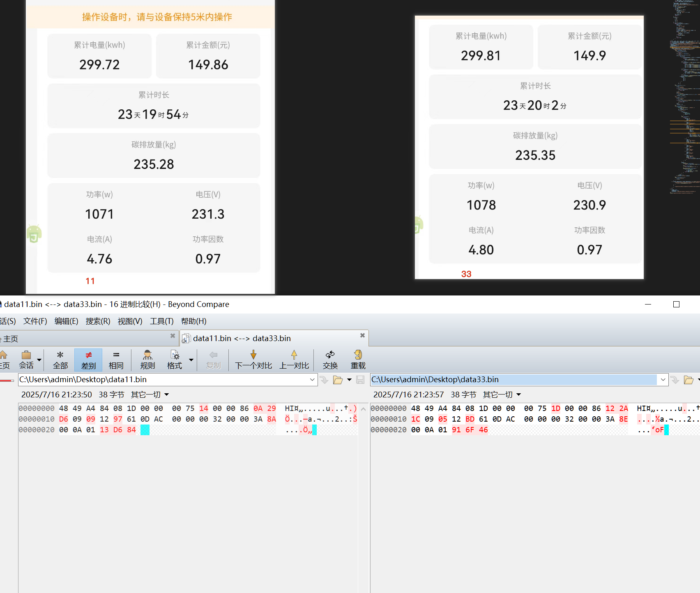Viewport: 700px width, 593px height.
Task: Switch to the 主页 tab
Action: coord(11,339)
